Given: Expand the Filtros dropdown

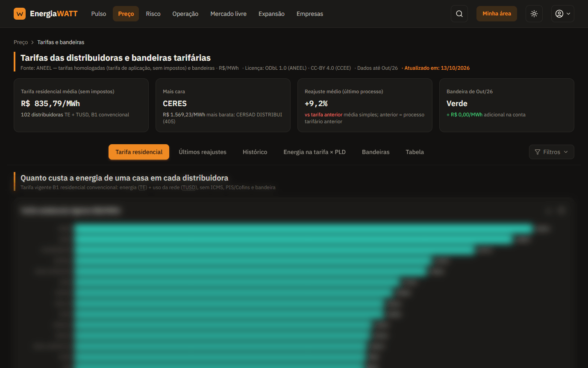Looking at the screenshot, I should (x=552, y=152).
